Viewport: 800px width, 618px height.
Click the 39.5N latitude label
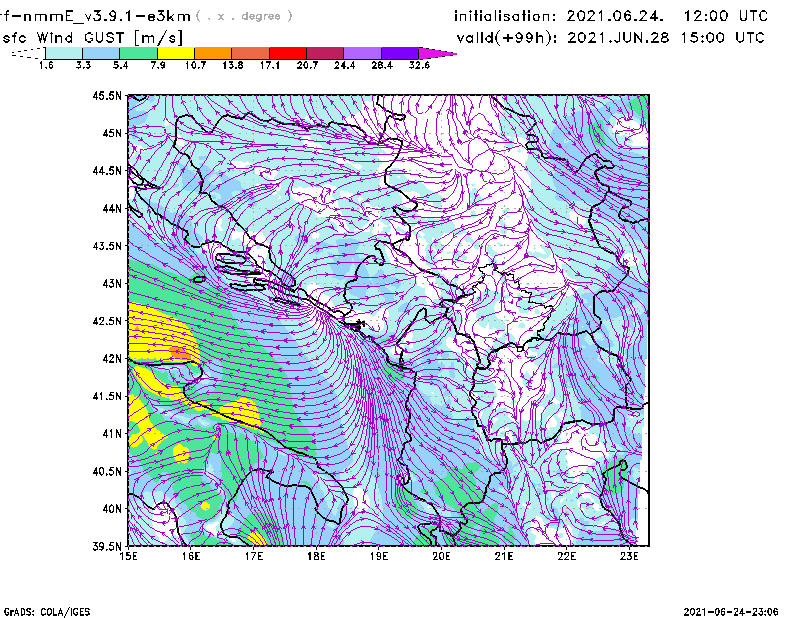[107, 546]
